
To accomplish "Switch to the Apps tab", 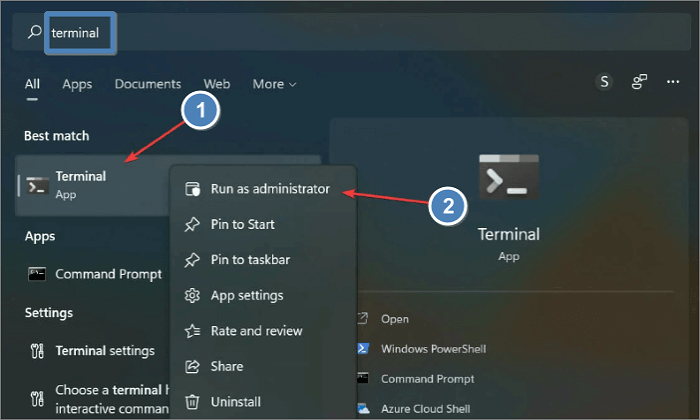I will (x=77, y=84).
